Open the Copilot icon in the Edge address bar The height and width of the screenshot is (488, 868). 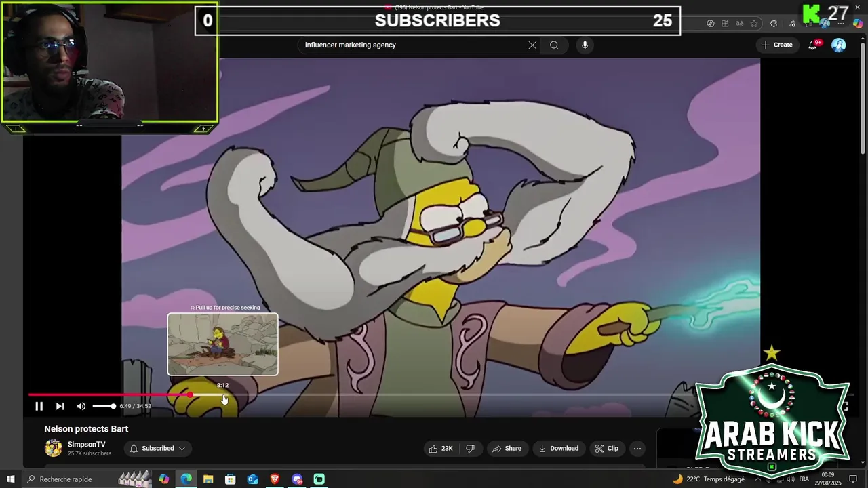711,24
